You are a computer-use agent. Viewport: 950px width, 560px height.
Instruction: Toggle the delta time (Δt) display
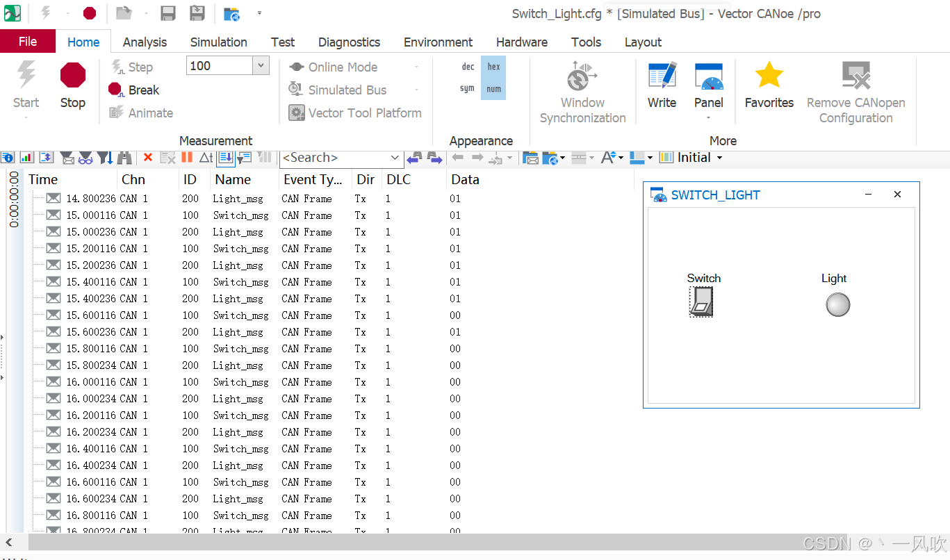coord(206,158)
